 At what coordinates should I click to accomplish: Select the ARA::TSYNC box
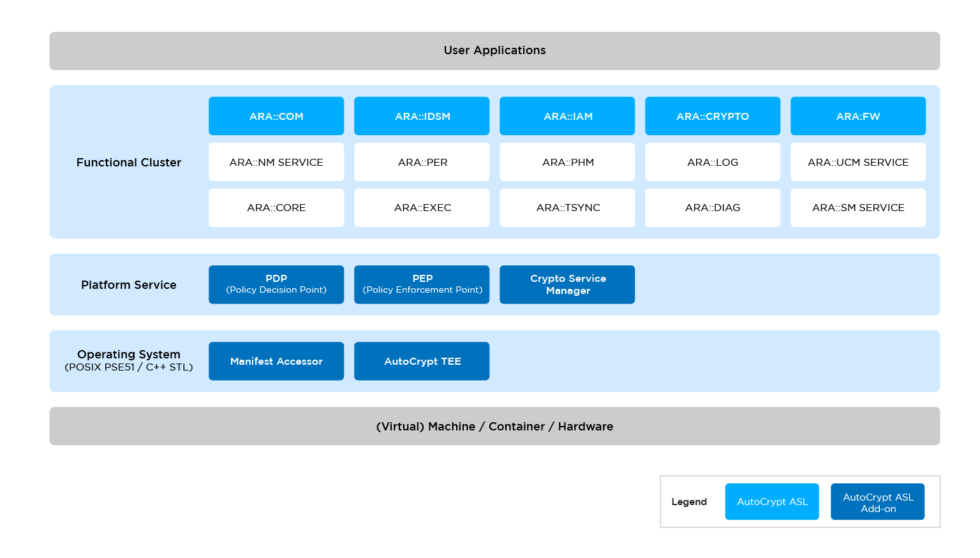tap(567, 208)
